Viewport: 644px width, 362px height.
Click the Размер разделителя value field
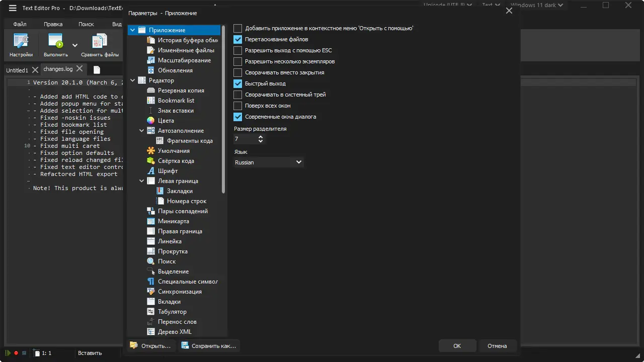[245, 139]
